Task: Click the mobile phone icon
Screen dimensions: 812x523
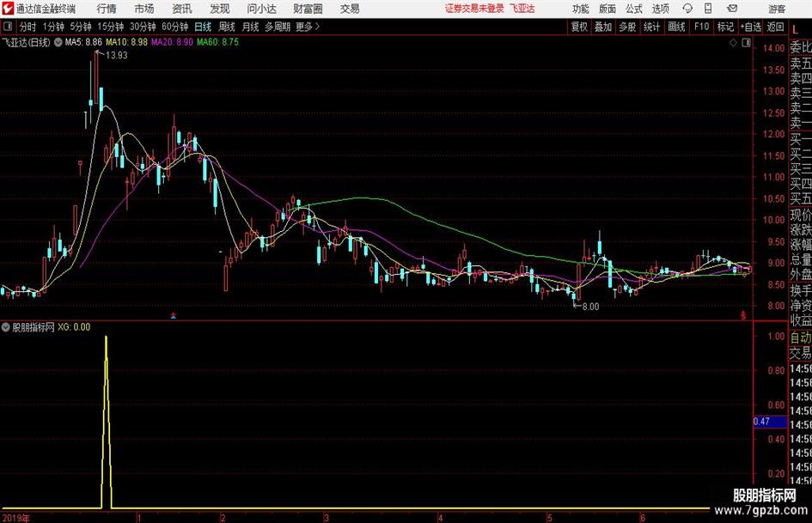Action: tap(708, 9)
